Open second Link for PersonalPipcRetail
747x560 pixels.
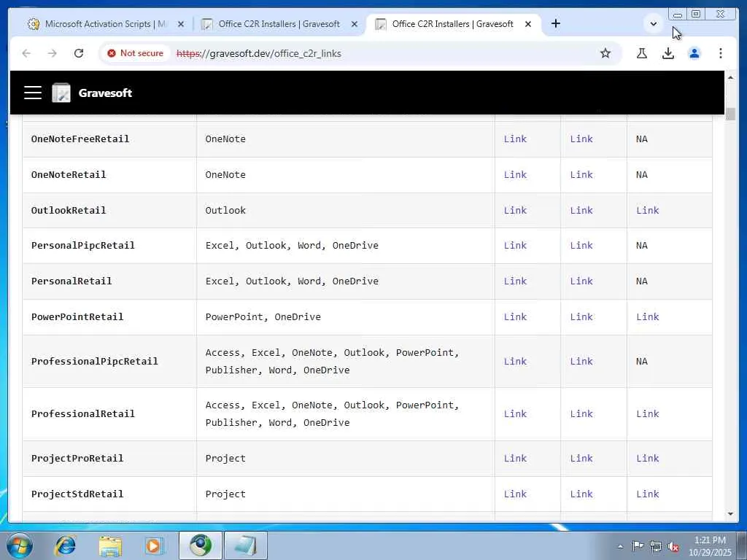point(581,246)
